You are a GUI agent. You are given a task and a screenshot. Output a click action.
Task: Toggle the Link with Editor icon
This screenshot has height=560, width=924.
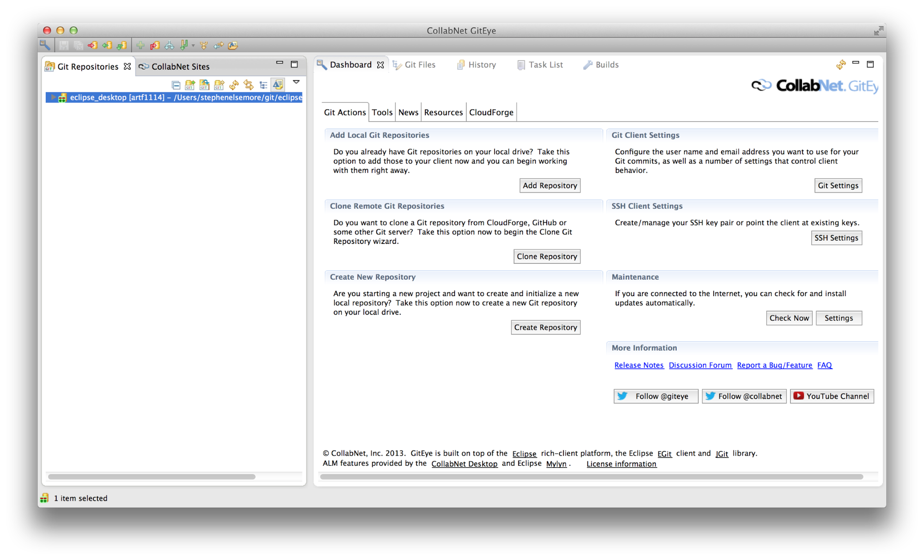[x=248, y=85]
